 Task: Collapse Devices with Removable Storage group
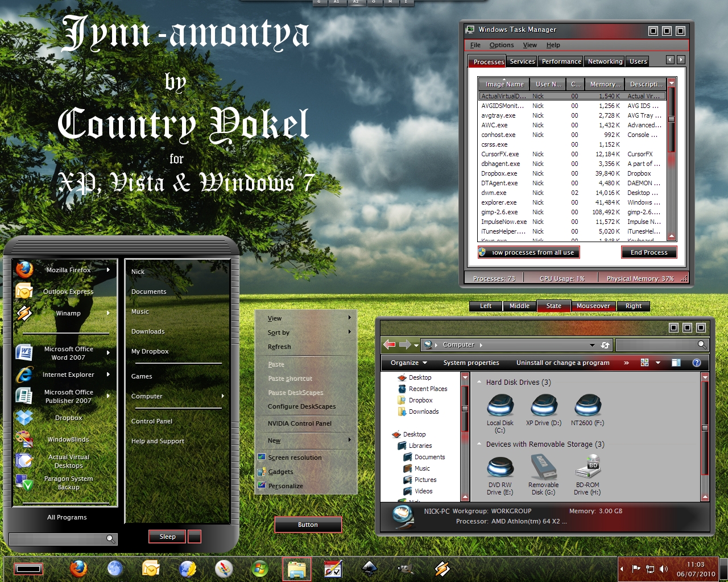(479, 444)
